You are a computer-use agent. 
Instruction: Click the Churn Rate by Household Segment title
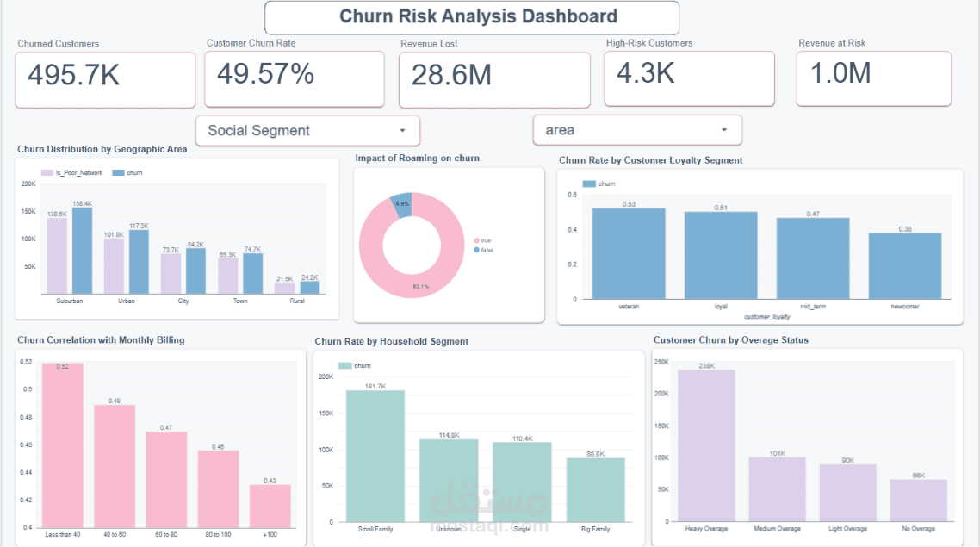[391, 341]
